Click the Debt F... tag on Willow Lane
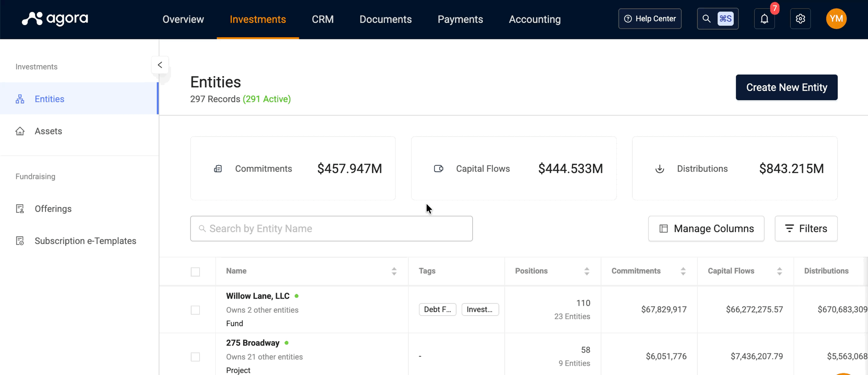This screenshot has height=375, width=868. pyautogui.click(x=437, y=310)
